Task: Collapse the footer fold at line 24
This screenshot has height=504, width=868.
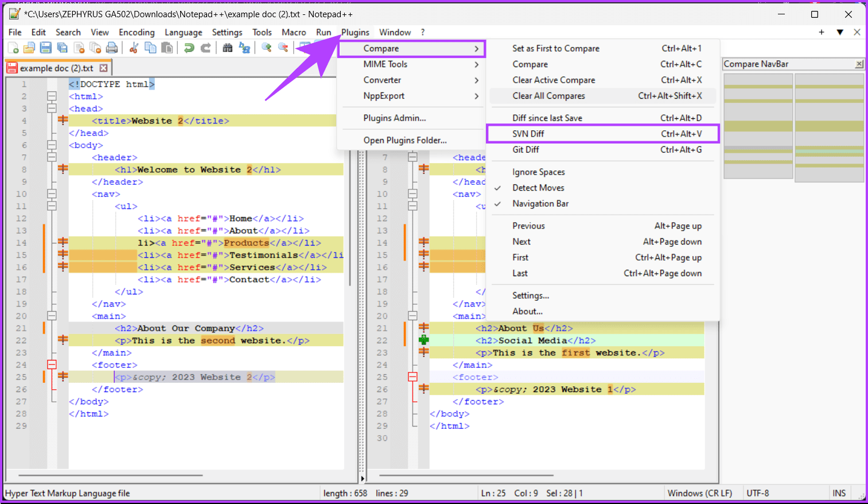Action: pyautogui.click(x=52, y=363)
